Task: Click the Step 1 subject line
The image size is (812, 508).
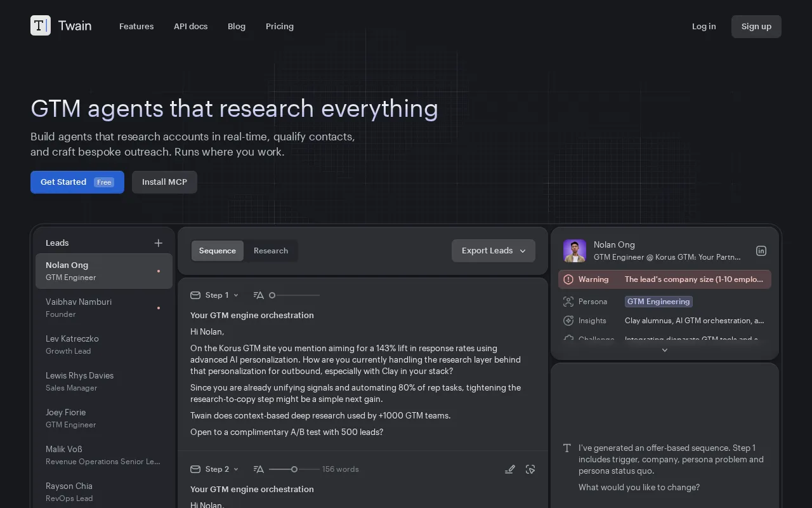Action: (x=252, y=316)
